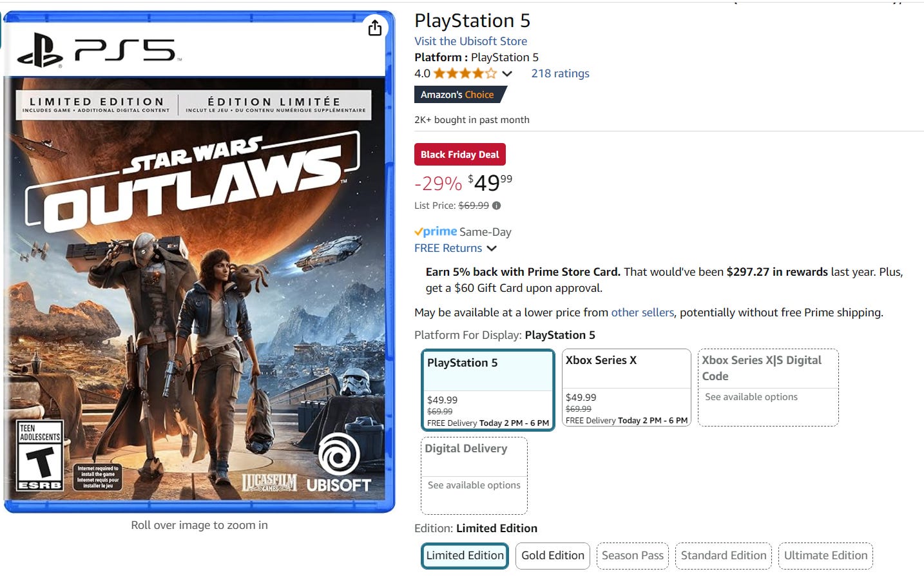This screenshot has width=924, height=576.
Task: Choose the Limited Edition option
Action: [x=465, y=555]
